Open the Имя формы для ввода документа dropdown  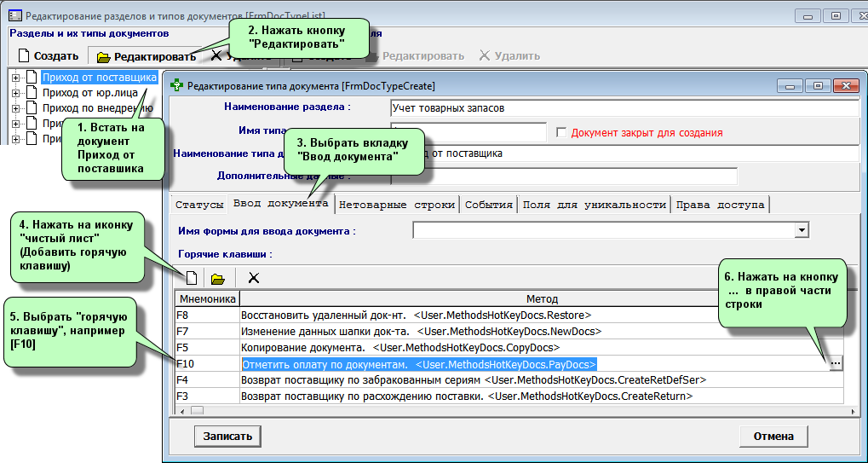click(x=801, y=230)
